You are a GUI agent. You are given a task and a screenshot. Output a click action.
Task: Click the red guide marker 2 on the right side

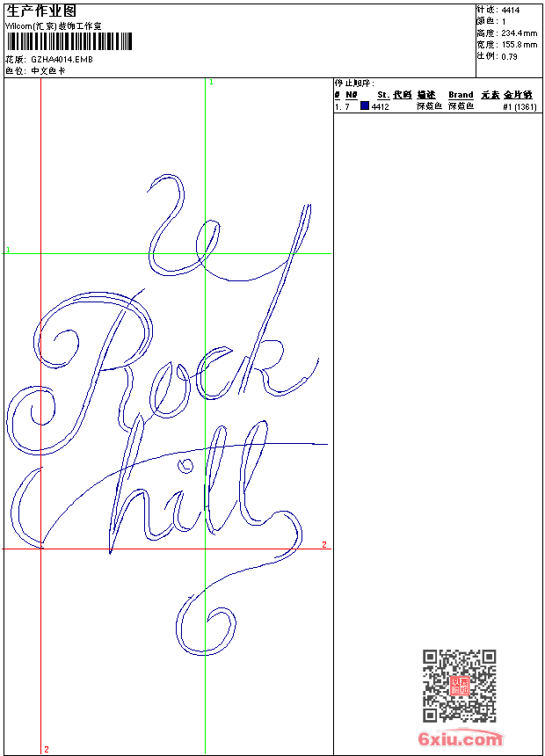pyautogui.click(x=324, y=544)
